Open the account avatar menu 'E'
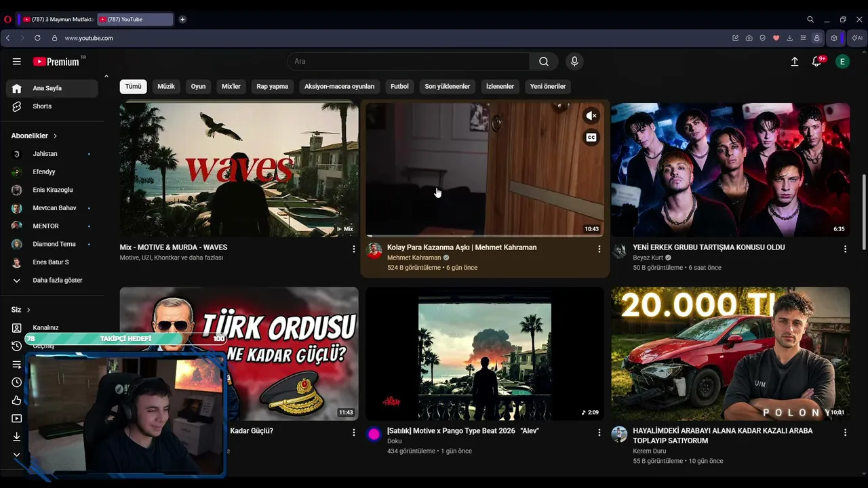 (x=842, y=62)
